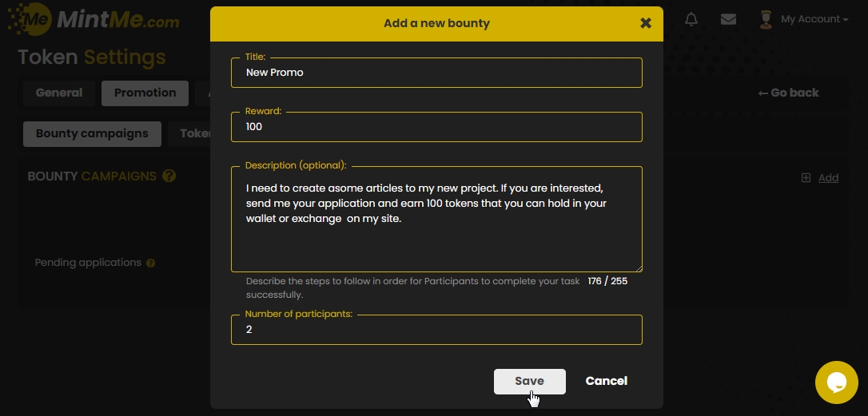The width and height of the screenshot is (868, 416).
Task: Follow the Go back link
Action: [x=788, y=93]
